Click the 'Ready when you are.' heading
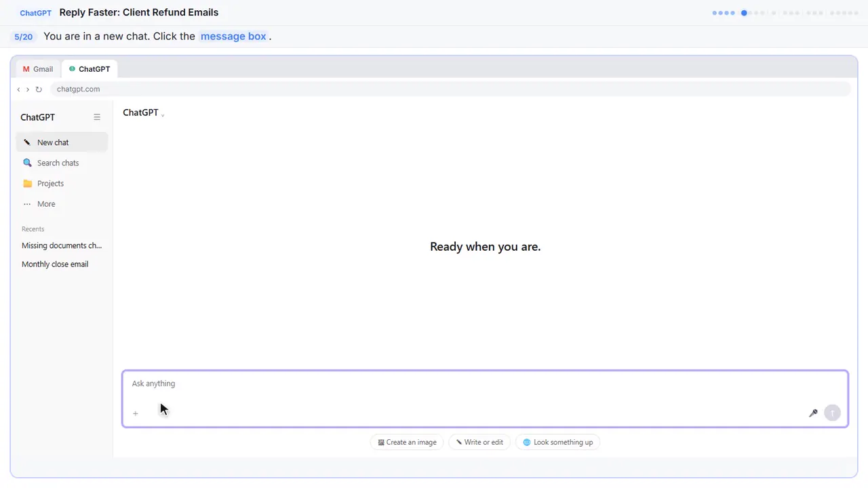The height and width of the screenshot is (488, 868). click(486, 247)
